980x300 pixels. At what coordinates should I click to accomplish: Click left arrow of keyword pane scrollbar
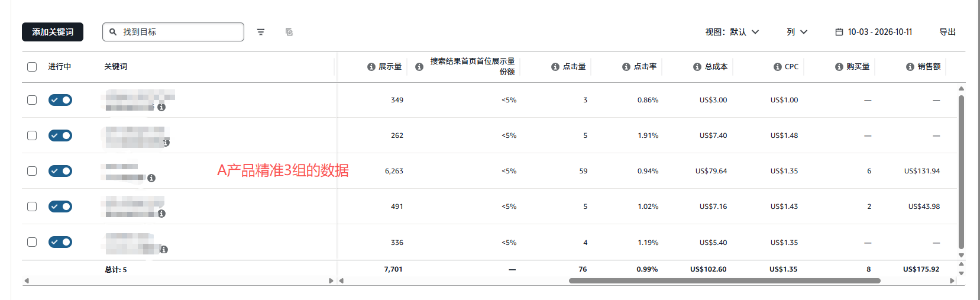(26, 281)
